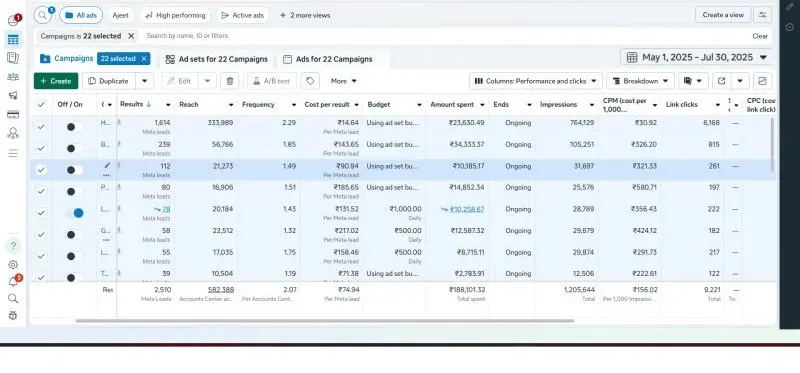
Task: Open the view settings sliders icon
Action: coord(762,15)
